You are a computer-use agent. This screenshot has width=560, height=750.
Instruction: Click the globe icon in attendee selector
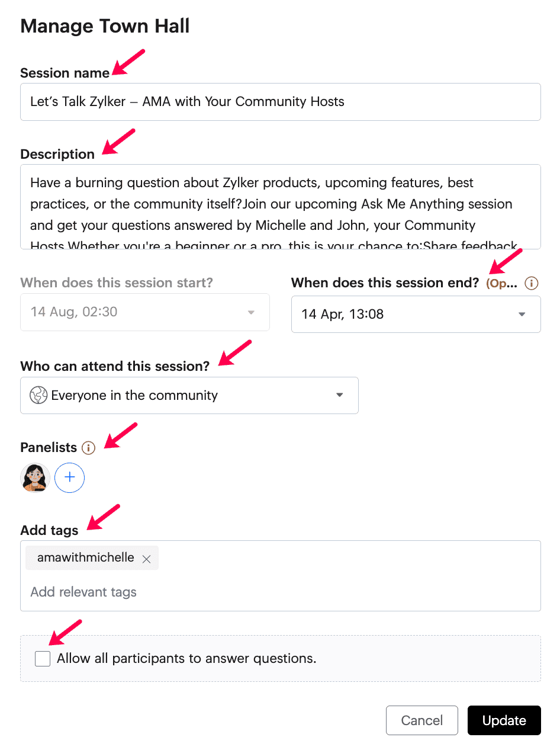38,395
